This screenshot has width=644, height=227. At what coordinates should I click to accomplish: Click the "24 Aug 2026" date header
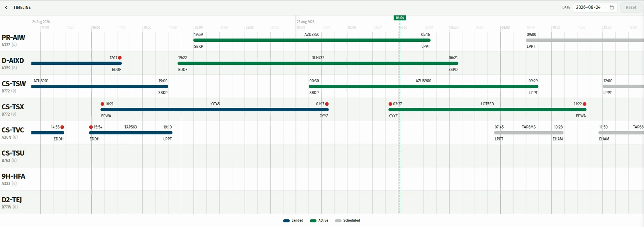point(41,22)
